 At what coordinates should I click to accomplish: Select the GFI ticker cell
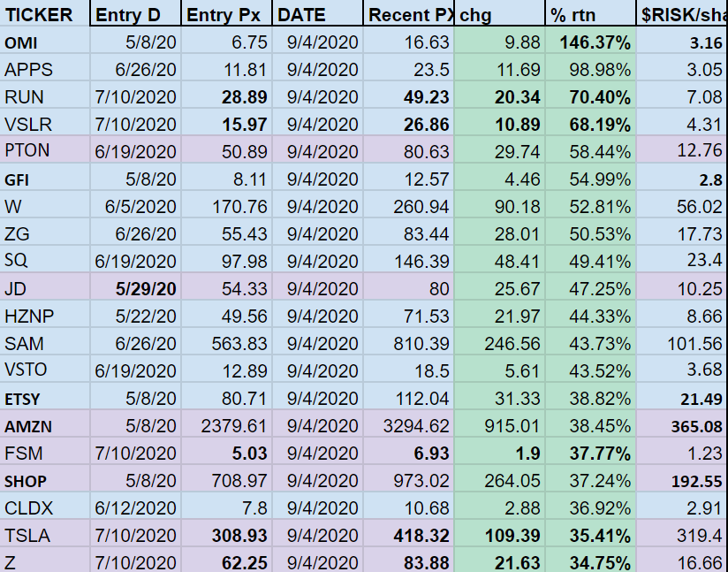(44, 177)
